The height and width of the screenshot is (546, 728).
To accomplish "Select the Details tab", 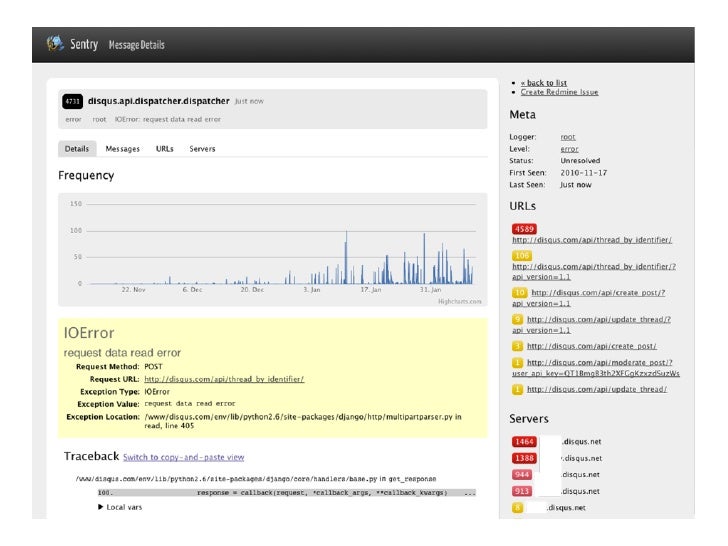I will click(x=77, y=149).
